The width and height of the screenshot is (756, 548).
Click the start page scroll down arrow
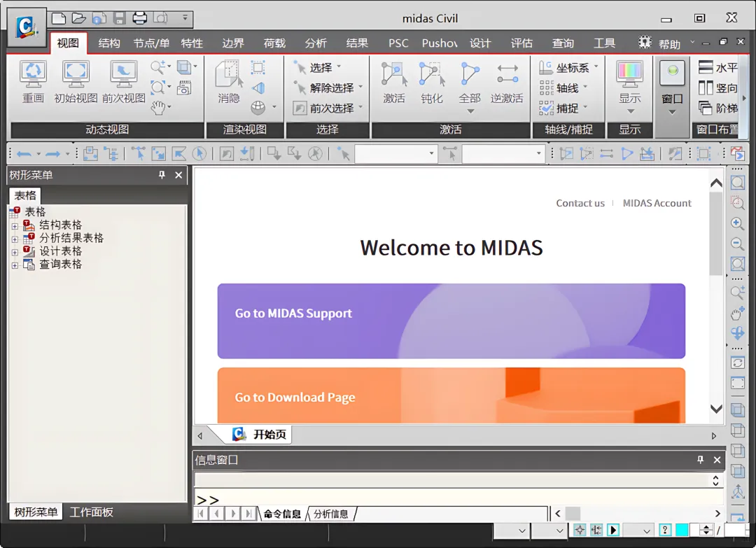717,409
